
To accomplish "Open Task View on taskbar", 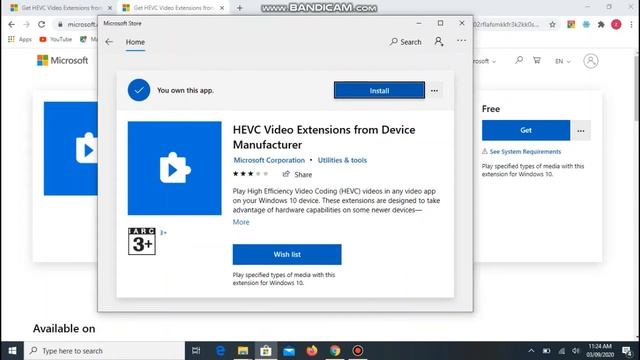I will pos(196,351).
